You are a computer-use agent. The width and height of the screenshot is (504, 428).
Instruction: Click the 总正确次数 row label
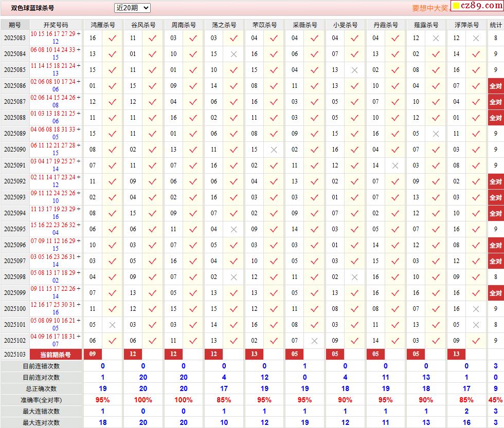(41, 389)
